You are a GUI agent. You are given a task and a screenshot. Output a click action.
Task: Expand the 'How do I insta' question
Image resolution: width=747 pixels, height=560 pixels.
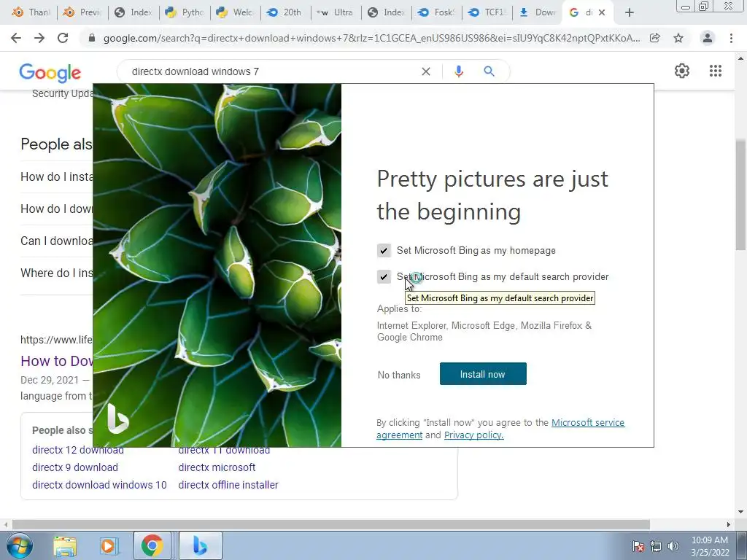[56, 176]
